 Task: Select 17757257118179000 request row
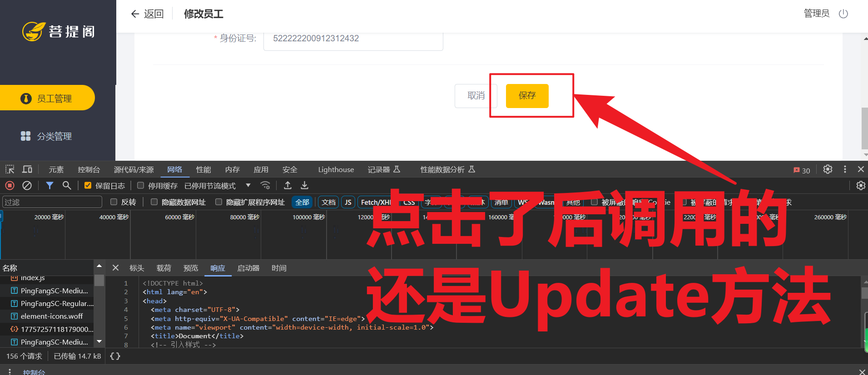coord(47,329)
